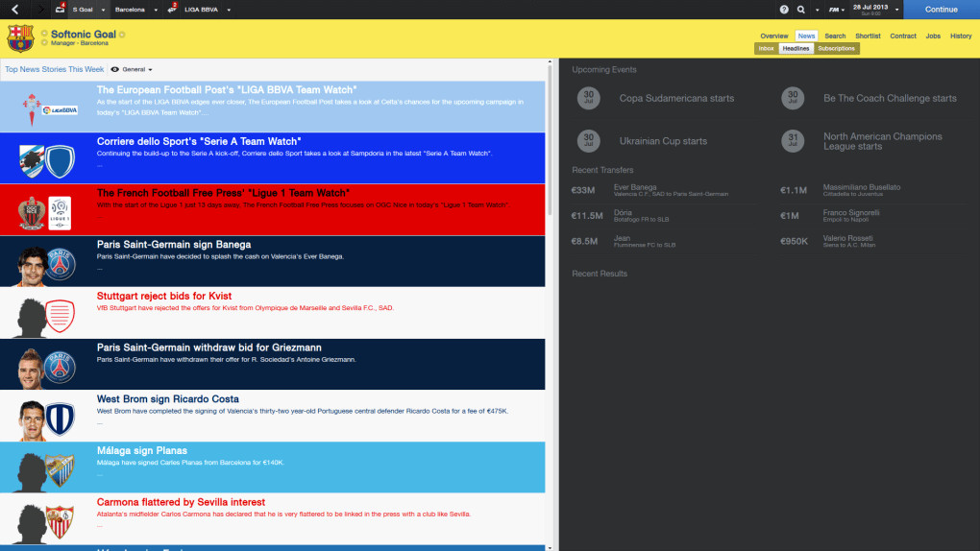Open 'Paris Saint-Germain sign Banega' headline
This screenshot has width=980, height=551.
(x=174, y=245)
